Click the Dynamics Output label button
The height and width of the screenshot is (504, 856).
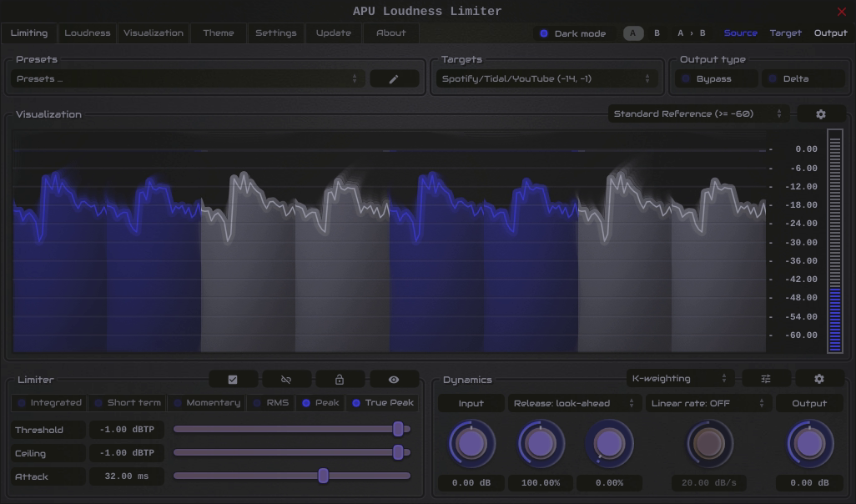coord(809,404)
